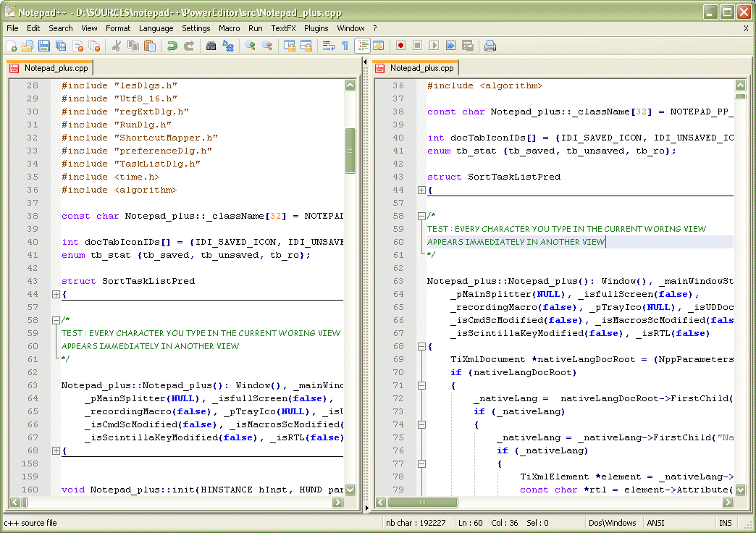
Task: Create a new file
Action: pyautogui.click(x=11, y=45)
